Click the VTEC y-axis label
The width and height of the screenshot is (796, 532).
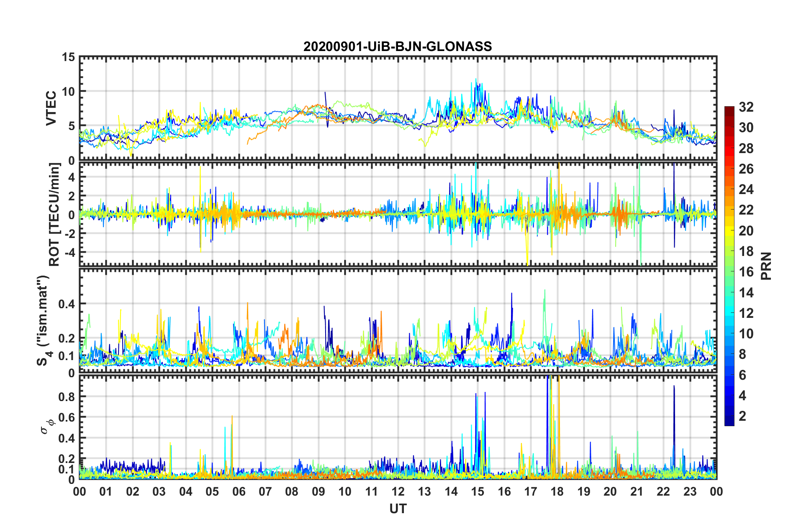pos(51,108)
